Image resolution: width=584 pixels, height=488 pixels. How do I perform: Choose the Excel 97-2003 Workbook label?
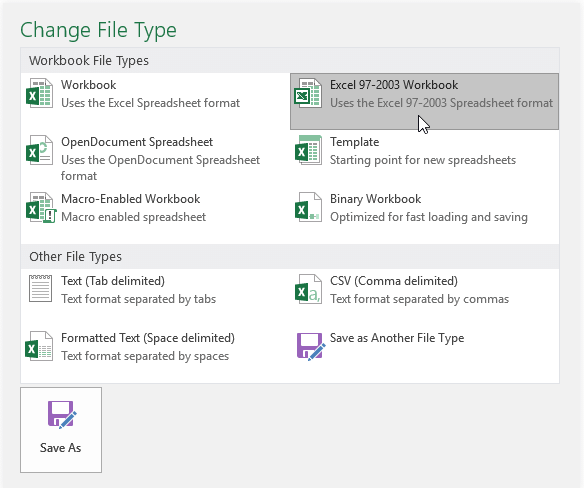(x=394, y=85)
